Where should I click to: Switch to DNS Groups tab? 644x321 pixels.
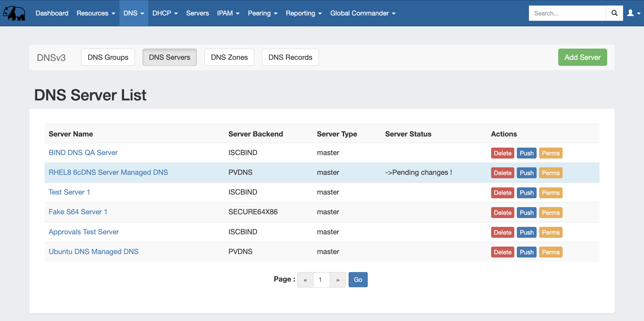point(108,57)
